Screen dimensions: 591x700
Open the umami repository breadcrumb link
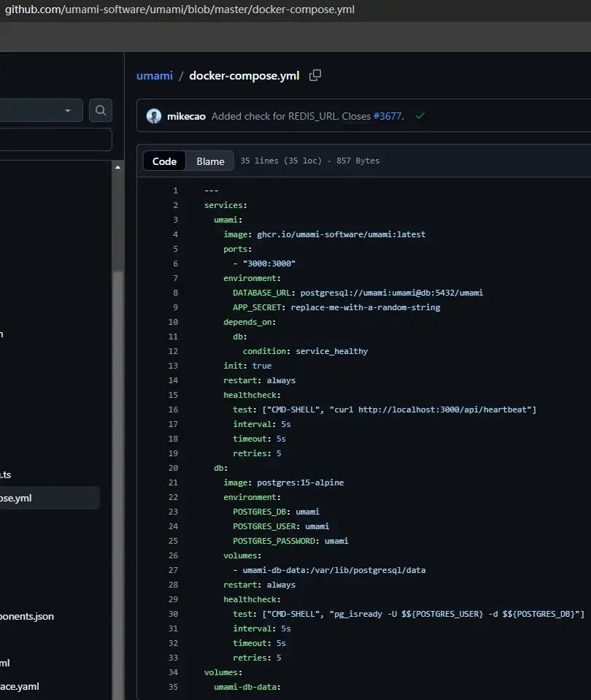[154, 75]
